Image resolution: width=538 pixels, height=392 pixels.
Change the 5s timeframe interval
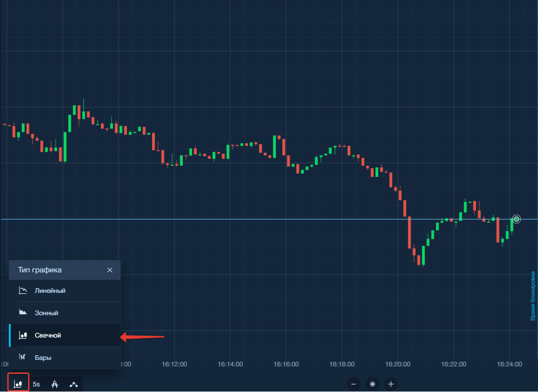(36, 384)
